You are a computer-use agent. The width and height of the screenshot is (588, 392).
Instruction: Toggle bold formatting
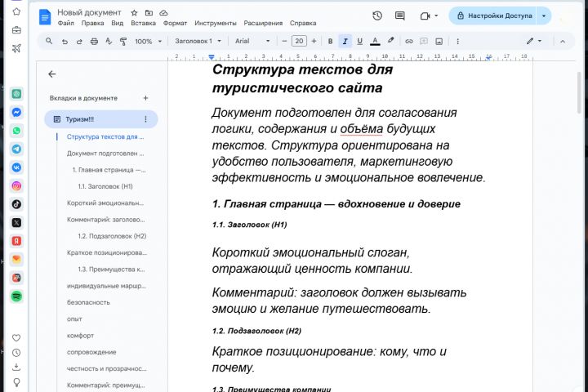click(x=330, y=41)
